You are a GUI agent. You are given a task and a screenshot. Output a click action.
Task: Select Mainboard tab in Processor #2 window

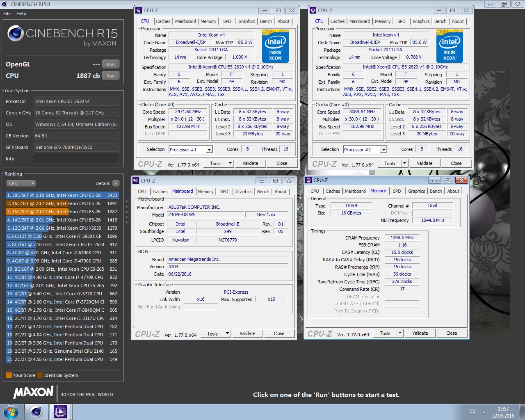tap(360, 21)
